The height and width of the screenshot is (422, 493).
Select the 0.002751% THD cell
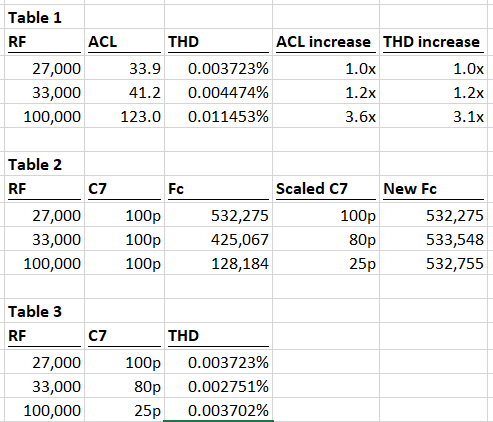click(x=218, y=386)
